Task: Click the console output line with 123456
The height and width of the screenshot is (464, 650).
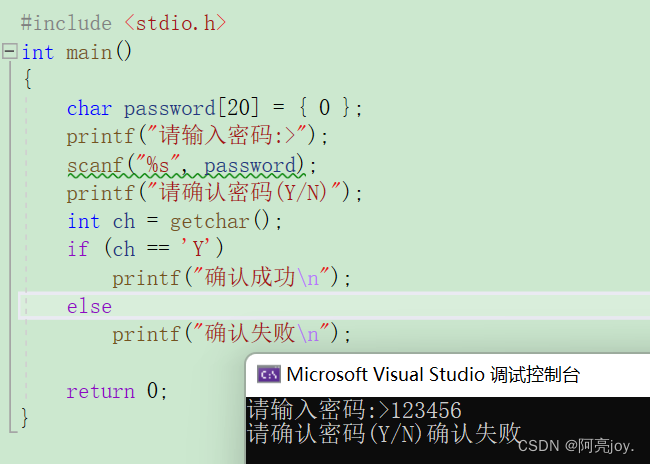Action: [354, 410]
